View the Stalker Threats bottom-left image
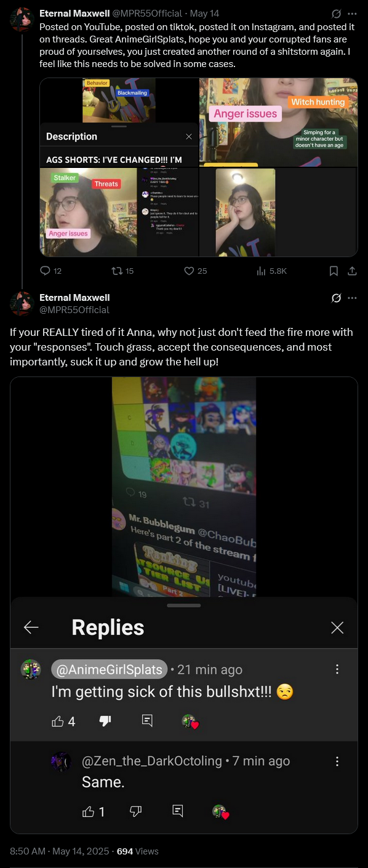 (x=119, y=212)
